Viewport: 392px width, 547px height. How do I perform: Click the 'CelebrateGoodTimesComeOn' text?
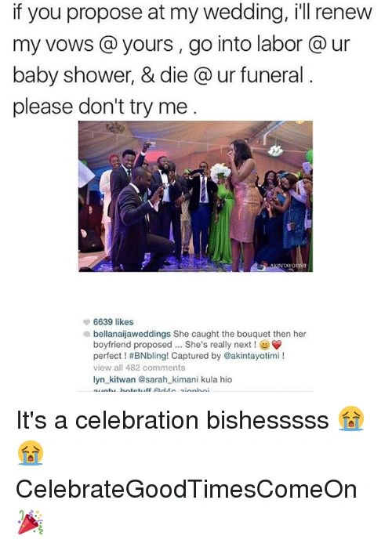click(187, 489)
